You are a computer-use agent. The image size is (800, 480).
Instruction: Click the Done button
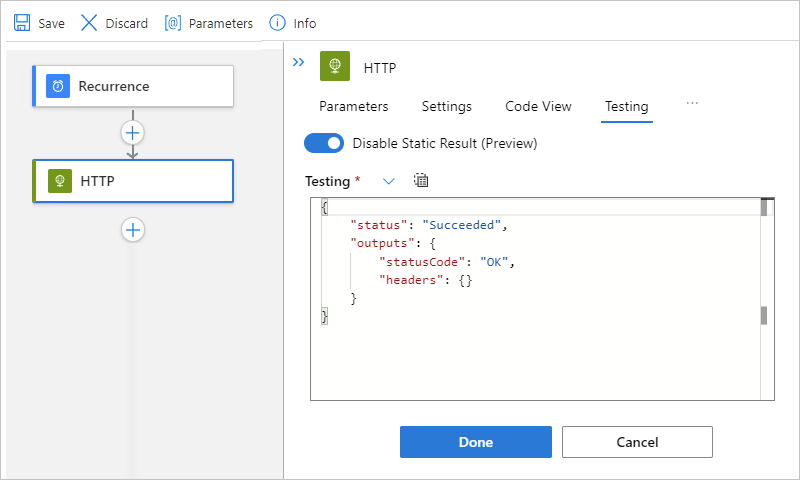[x=476, y=442]
